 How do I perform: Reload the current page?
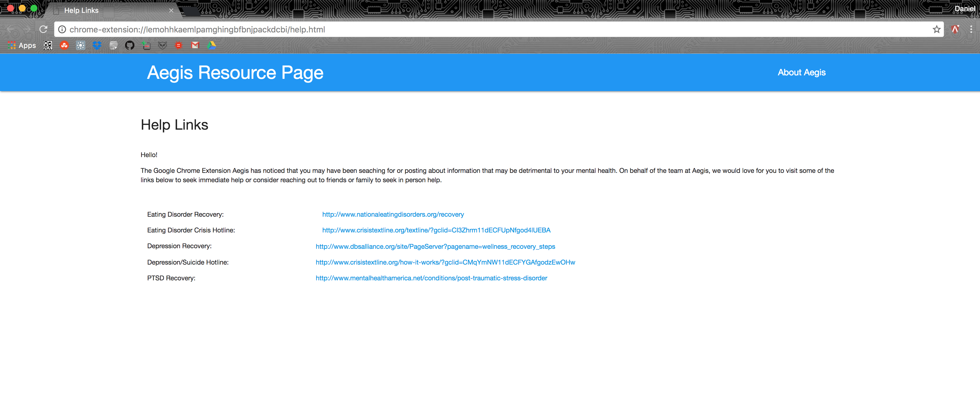[43, 29]
